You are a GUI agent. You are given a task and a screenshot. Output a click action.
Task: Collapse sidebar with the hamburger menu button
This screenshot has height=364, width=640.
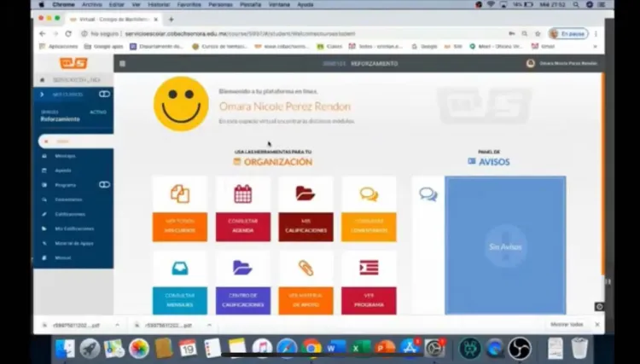(123, 63)
